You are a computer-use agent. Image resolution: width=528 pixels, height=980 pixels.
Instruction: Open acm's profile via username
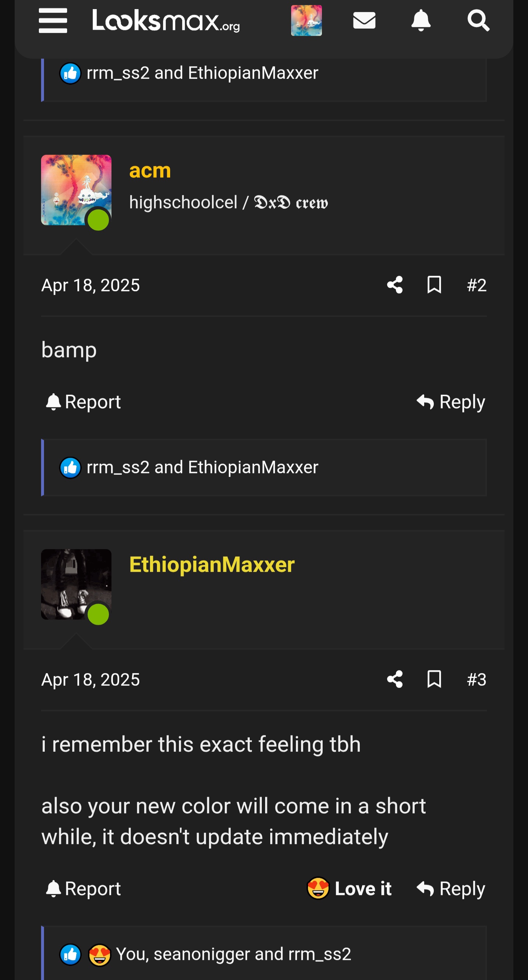[x=150, y=171]
